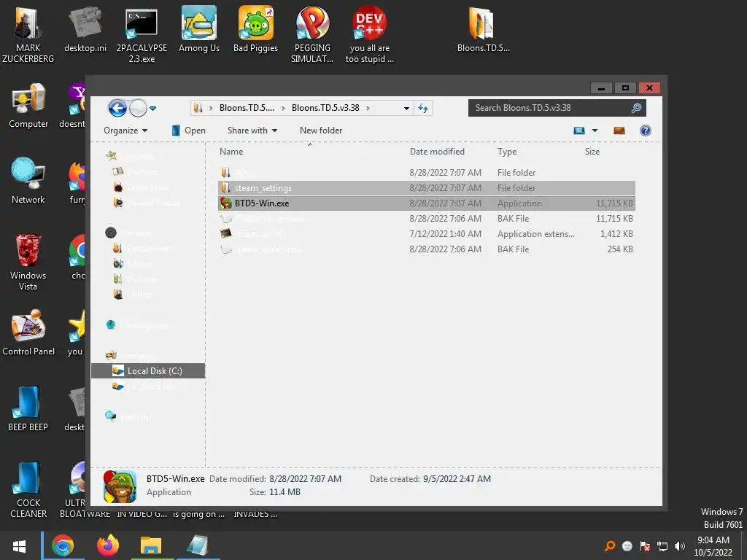The image size is (747, 560).
Task: Click the Forward navigation button in Explorer
Action: point(138,109)
